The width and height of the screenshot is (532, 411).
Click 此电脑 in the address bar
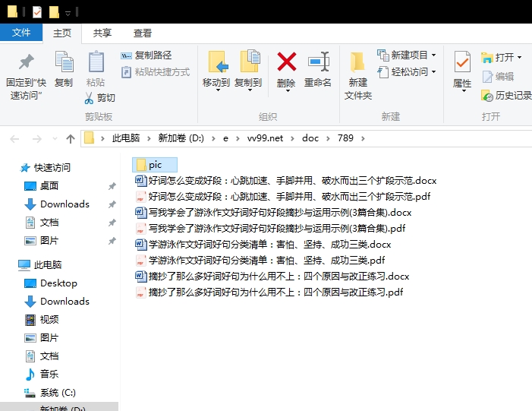(126, 138)
